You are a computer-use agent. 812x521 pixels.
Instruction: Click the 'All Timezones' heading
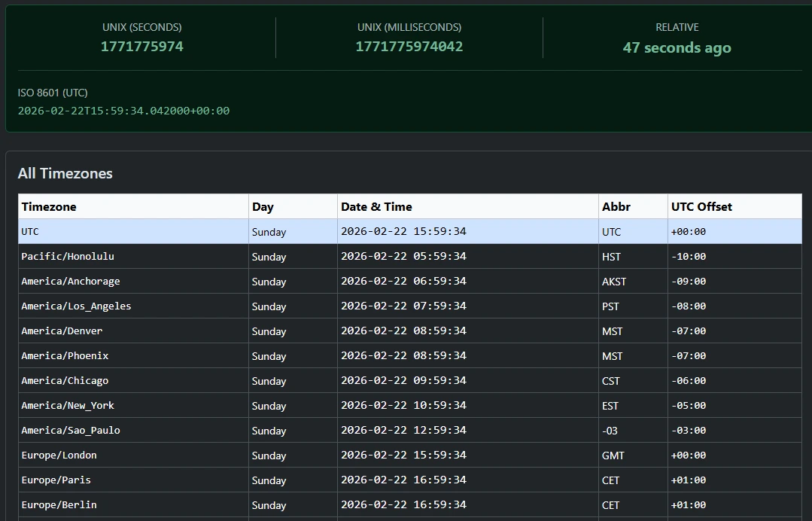65,173
